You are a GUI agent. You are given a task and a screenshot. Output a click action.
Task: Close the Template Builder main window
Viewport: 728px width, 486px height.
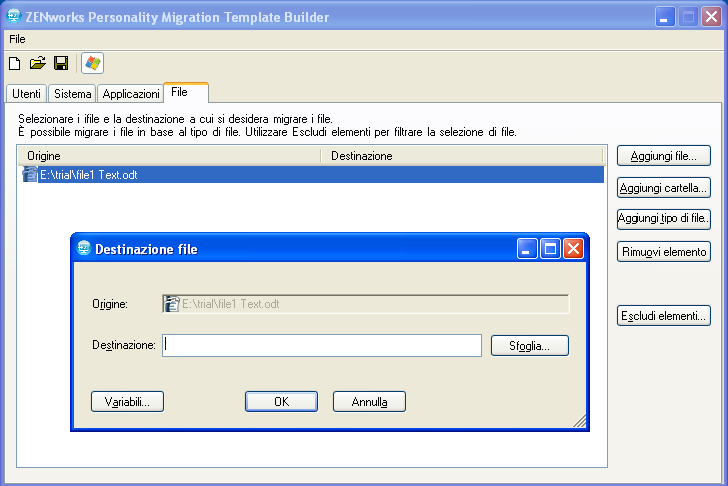711,17
